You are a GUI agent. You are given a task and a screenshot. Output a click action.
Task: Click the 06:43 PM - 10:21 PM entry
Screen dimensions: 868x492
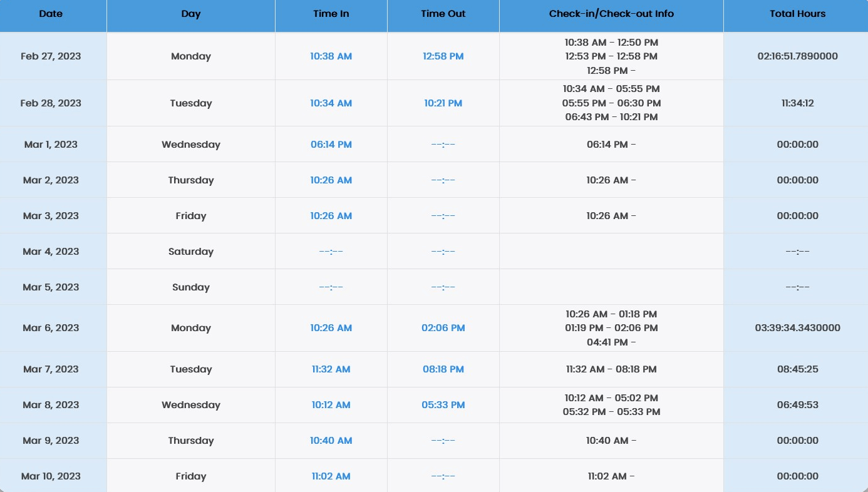point(611,117)
